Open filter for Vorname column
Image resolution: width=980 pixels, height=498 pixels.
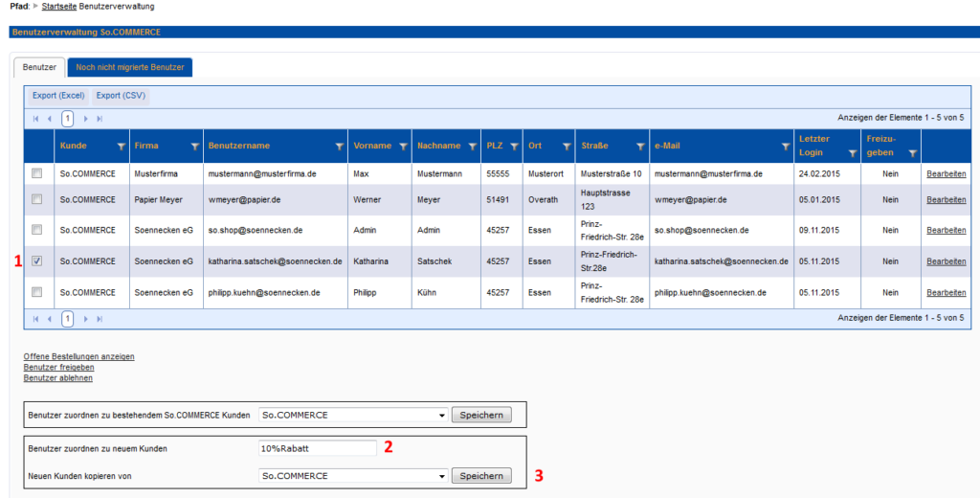pyautogui.click(x=403, y=147)
